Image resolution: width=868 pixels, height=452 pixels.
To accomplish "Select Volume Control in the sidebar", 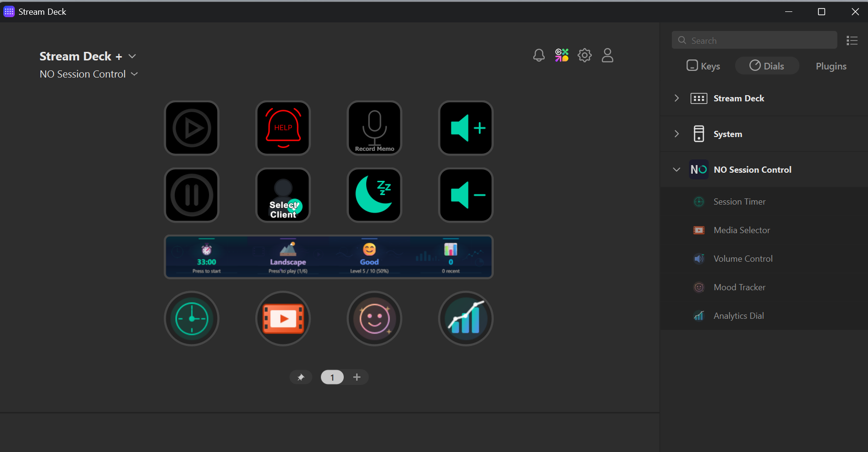I will (743, 258).
